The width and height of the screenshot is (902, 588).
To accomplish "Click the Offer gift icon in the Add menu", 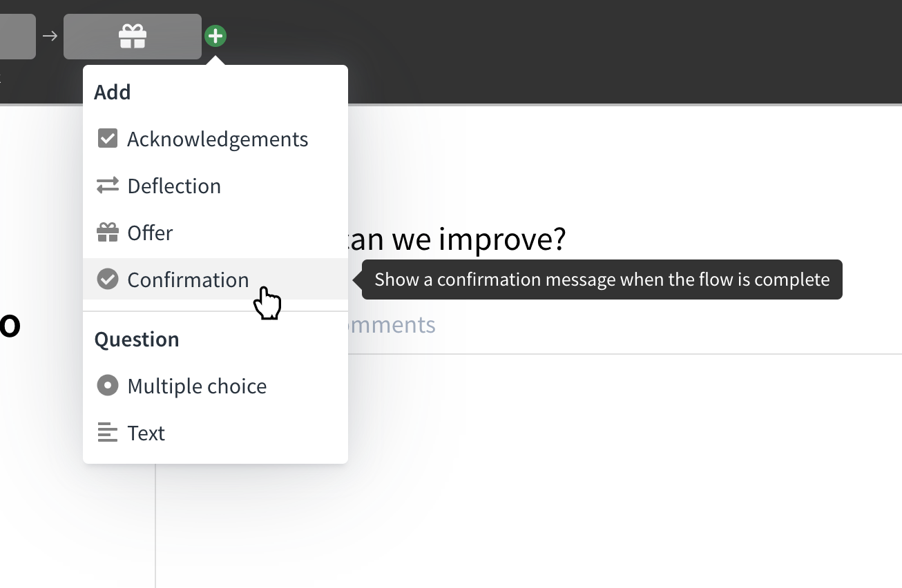I will (108, 233).
